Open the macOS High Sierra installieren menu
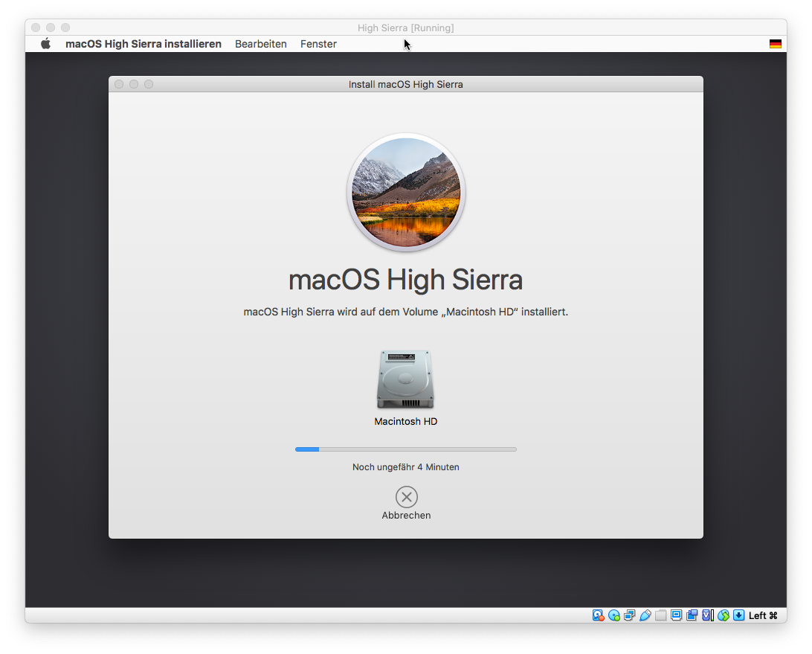This screenshot has height=654, width=812. tap(143, 44)
